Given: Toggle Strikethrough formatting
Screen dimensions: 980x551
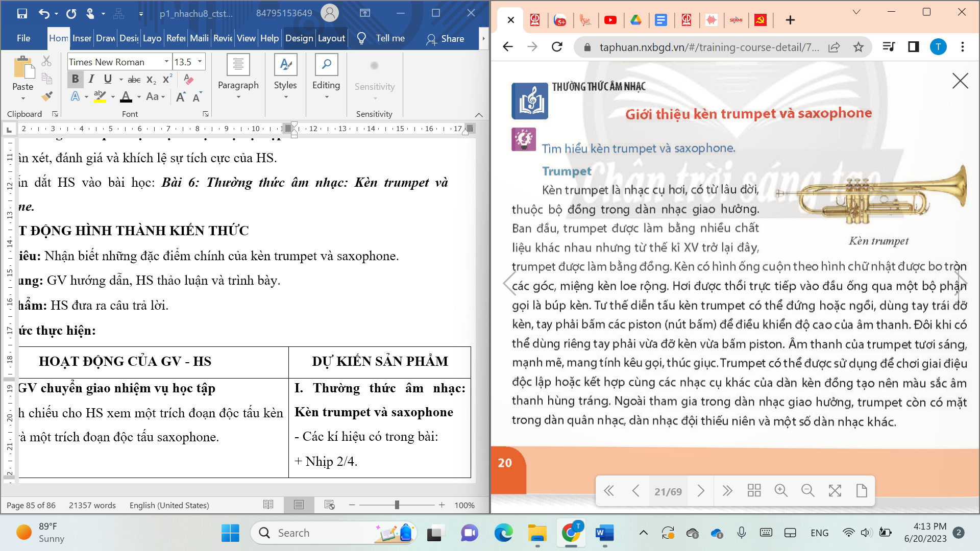Looking at the screenshot, I should coord(134,79).
